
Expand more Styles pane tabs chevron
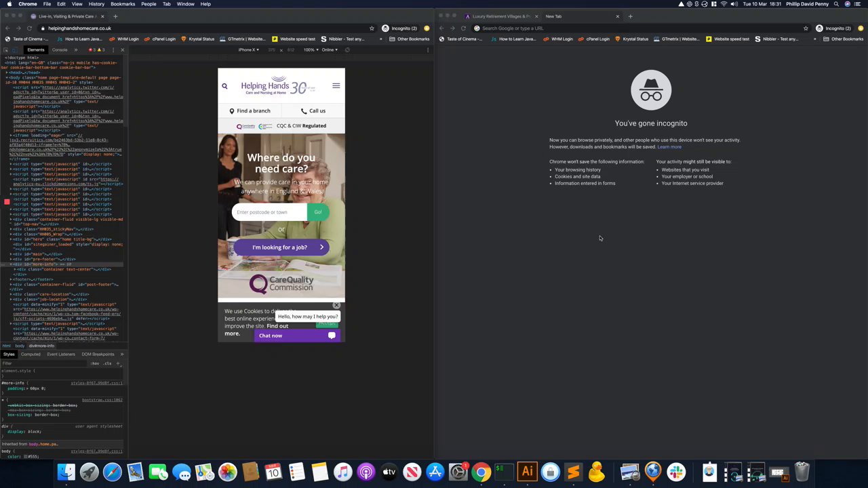point(122,354)
